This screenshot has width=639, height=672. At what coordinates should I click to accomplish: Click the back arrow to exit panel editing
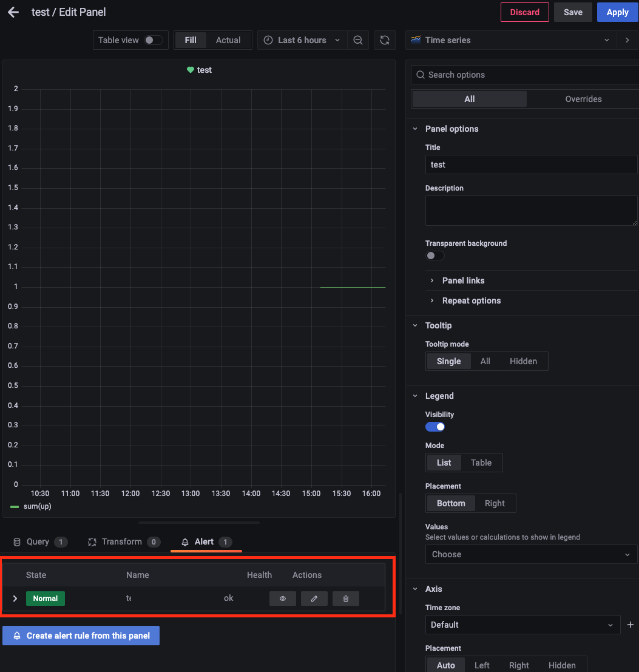click(13, 12)
